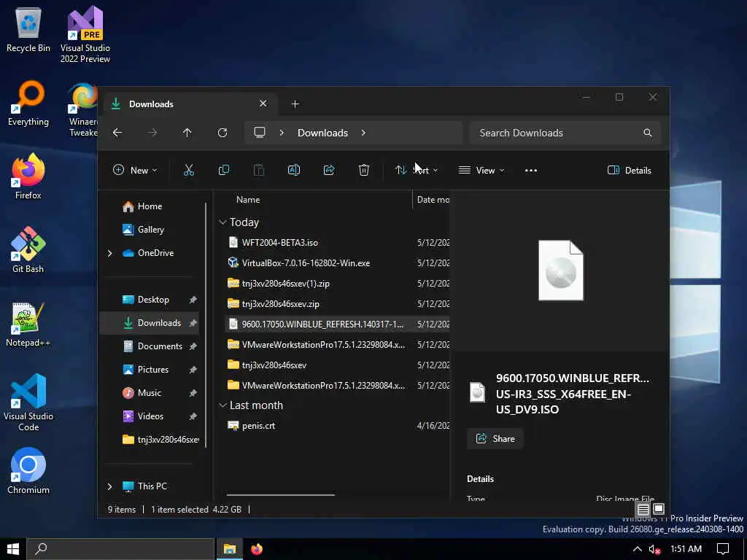Click the Delete trash icon
The height and width of the screenshot is (560, 747).
[364, 170]
